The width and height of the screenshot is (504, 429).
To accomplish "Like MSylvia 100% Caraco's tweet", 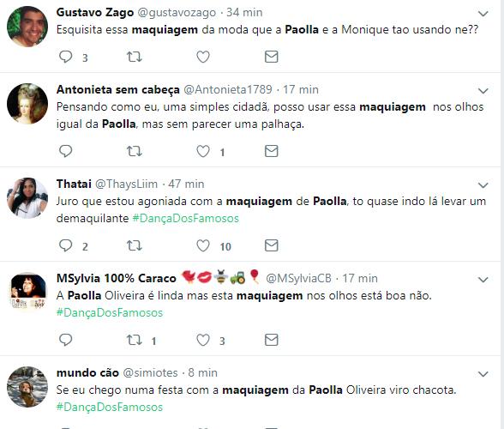I will point(203,340).
